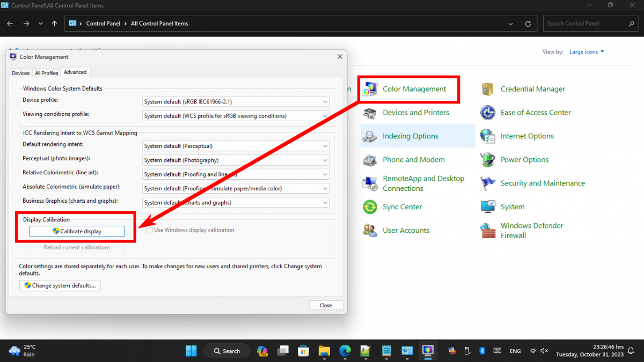
Task: Go forward in Control Panel navigation
Action: pos(26,24)
